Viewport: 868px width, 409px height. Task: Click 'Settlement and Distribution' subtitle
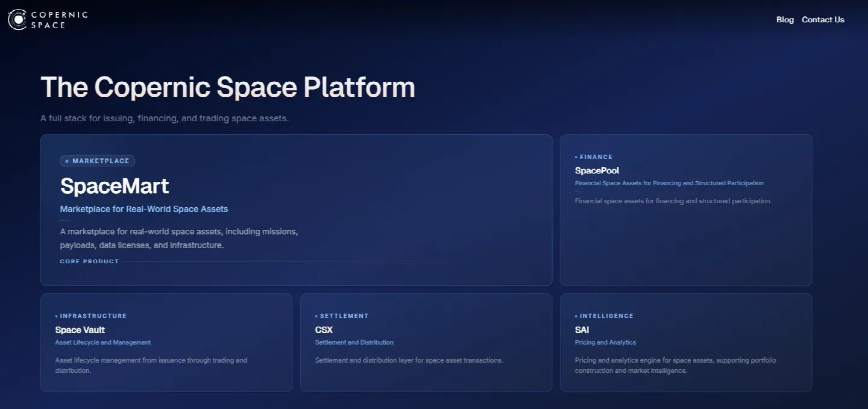coord(354,342)
